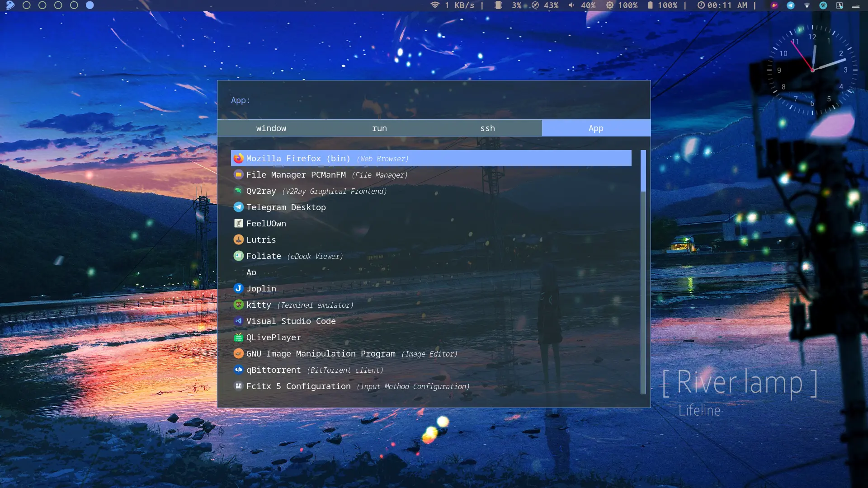Screen dimensions: 868x488
Task: Click the Telegram tray icon in top bar
Action: pyautogui.click(x=791, y=5)
